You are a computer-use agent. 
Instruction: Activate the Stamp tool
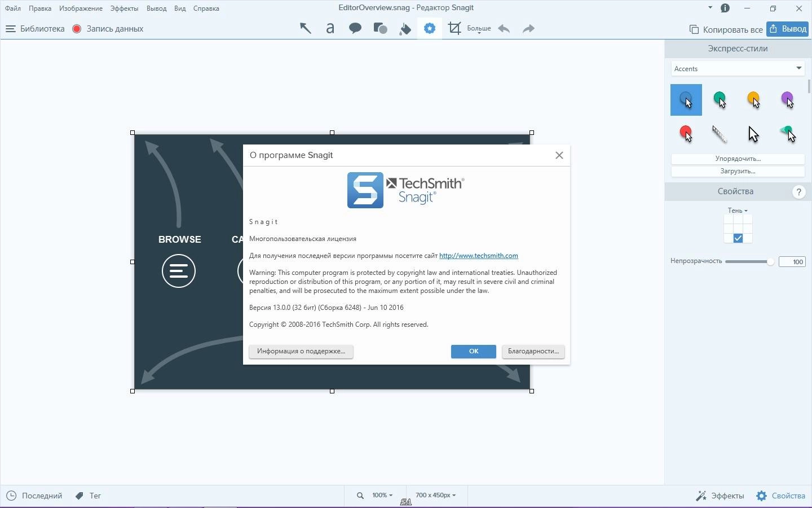(x=430, y=28)
